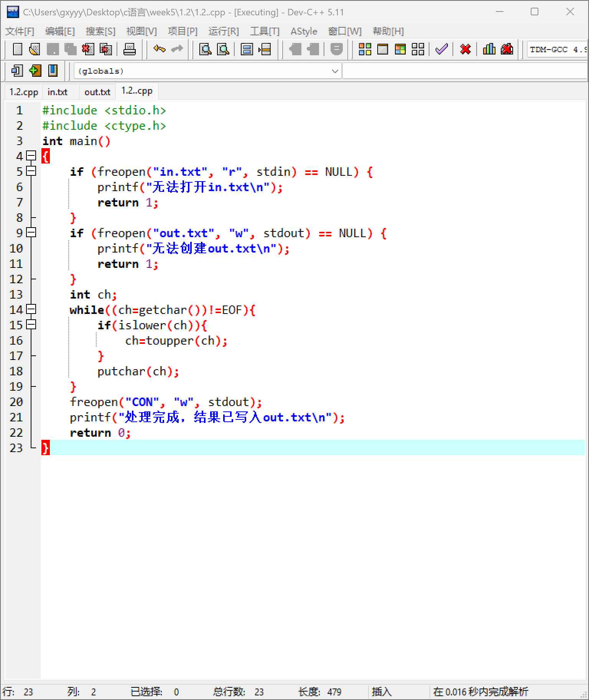Click the Rebuild All icon

(x=418, y=49)
